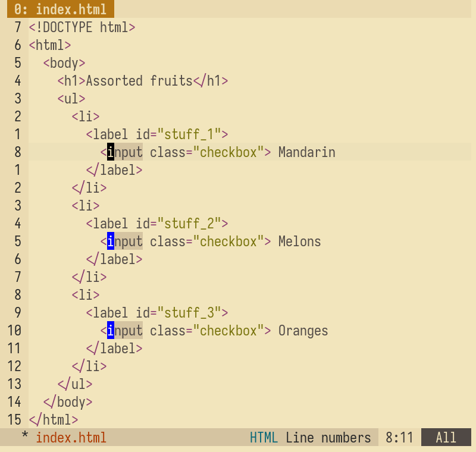The image size is (476, 452).
Task: Click the blue secondary cursor on the Melons line
Action: coord(111,241)
